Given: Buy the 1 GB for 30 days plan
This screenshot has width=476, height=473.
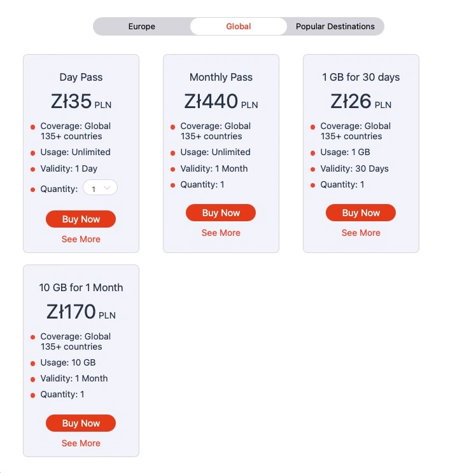Looking at the screenshot, I should coord(361,212).
